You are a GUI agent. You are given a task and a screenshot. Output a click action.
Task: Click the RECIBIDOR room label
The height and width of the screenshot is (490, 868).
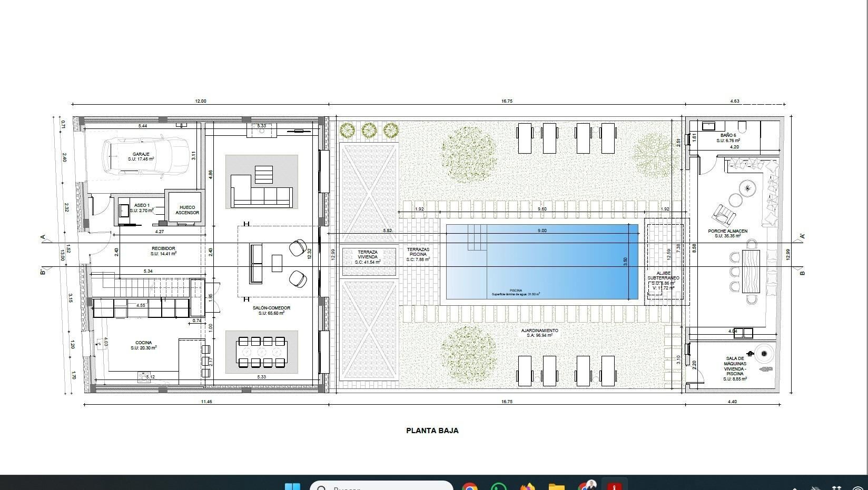click(163, 248)
